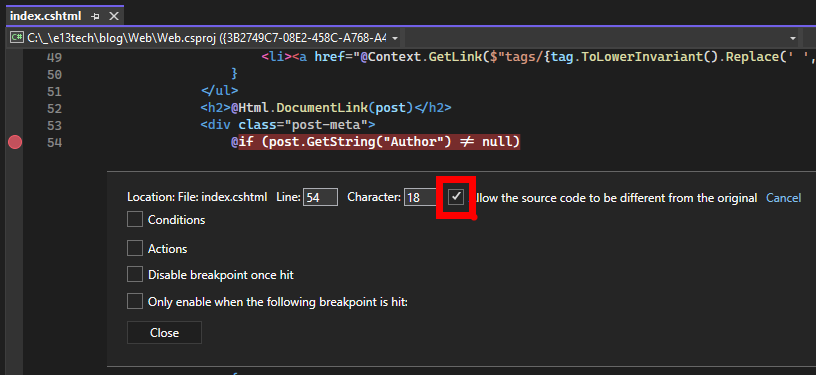Close the index.cshtml tab
This screenshot has width=816, height=375.
click(114, 17)
